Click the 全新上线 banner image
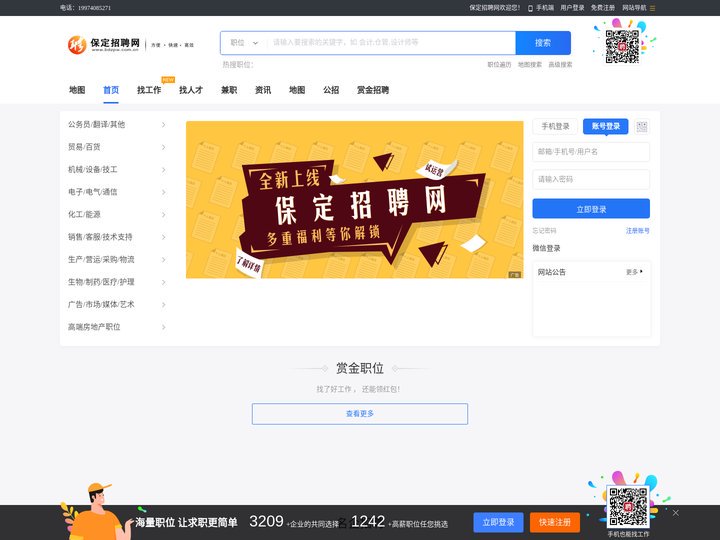 tap(354, 200)
